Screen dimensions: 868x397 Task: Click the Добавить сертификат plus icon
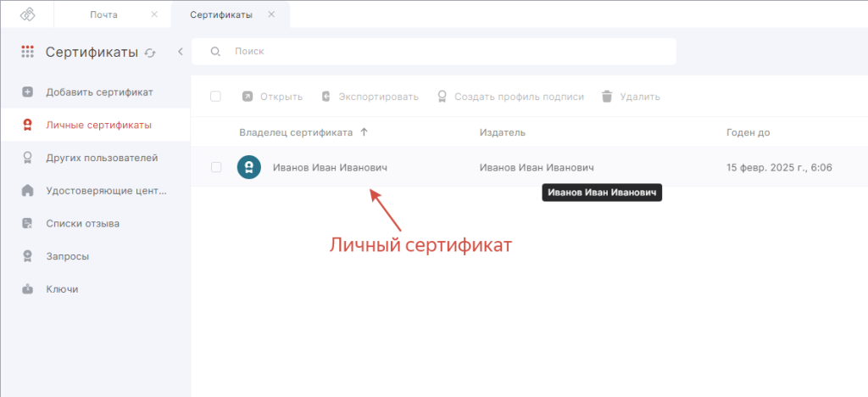(x=28, y=92)
